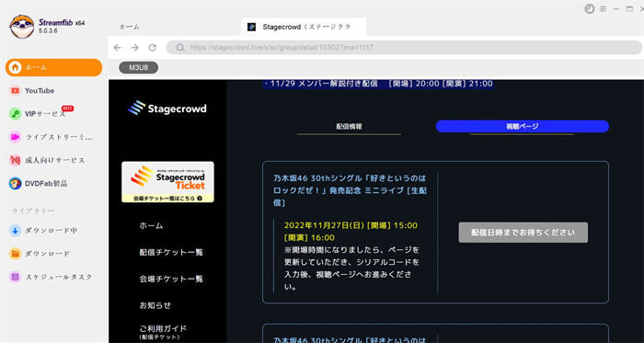The width and height of the screenshot is (644, 343).
Task: Select the VIP services key icon
Action: pyautogui.click(x=16, y=114)
